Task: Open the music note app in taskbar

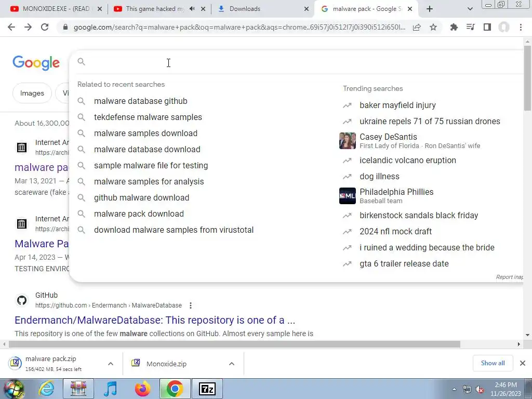Action: tap(110, 389)
